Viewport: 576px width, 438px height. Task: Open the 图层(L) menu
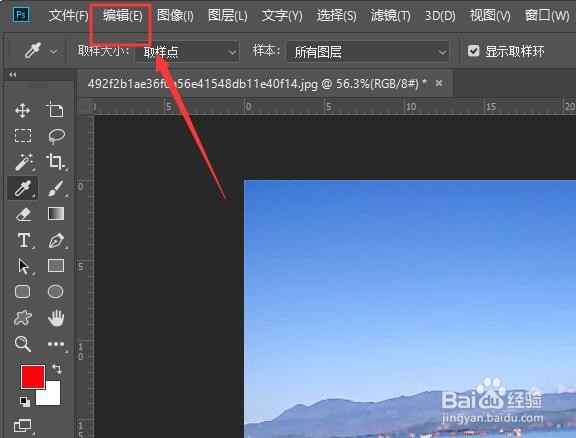click(x=227, y=16)
